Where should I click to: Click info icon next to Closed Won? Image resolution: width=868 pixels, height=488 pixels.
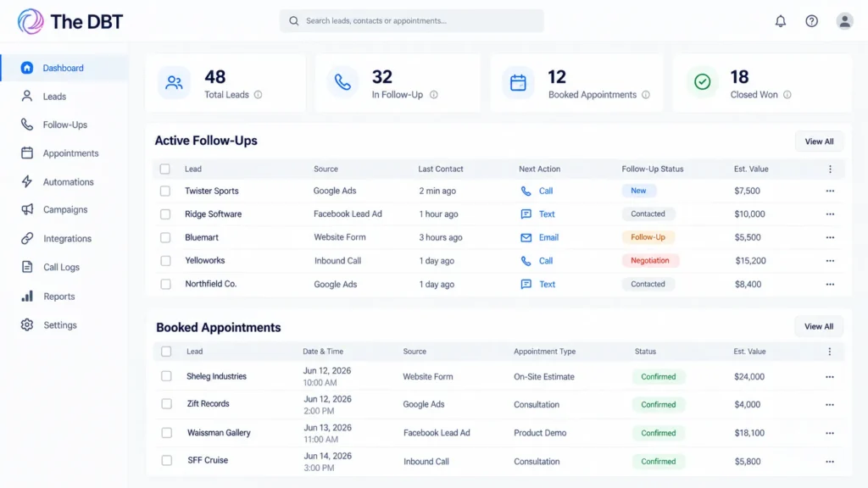(787, 95)
